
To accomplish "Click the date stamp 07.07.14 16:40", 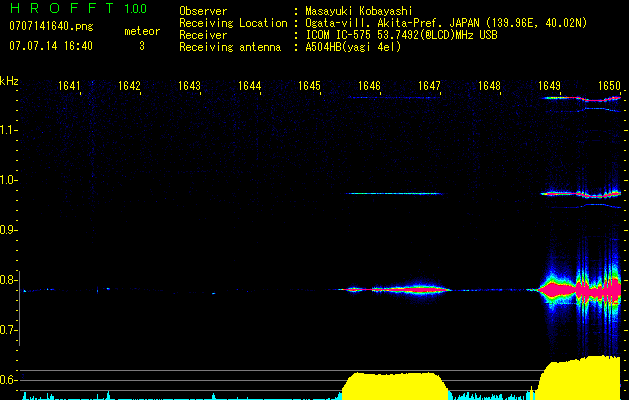I will (51, 46).
